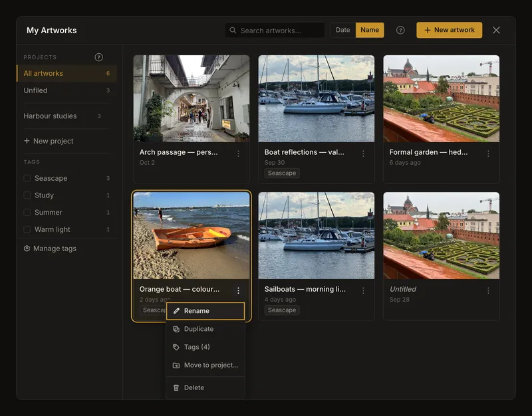Close the My Artworks dialog

tap(496, 30)
